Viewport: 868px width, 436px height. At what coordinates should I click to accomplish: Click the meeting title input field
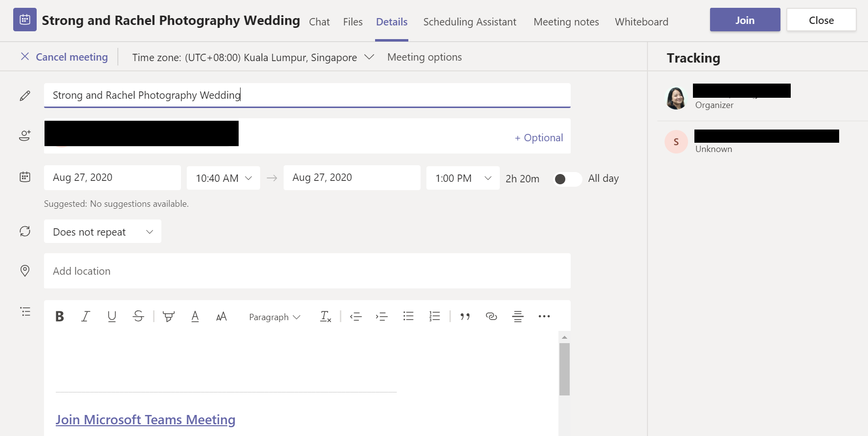coord(307,95)
